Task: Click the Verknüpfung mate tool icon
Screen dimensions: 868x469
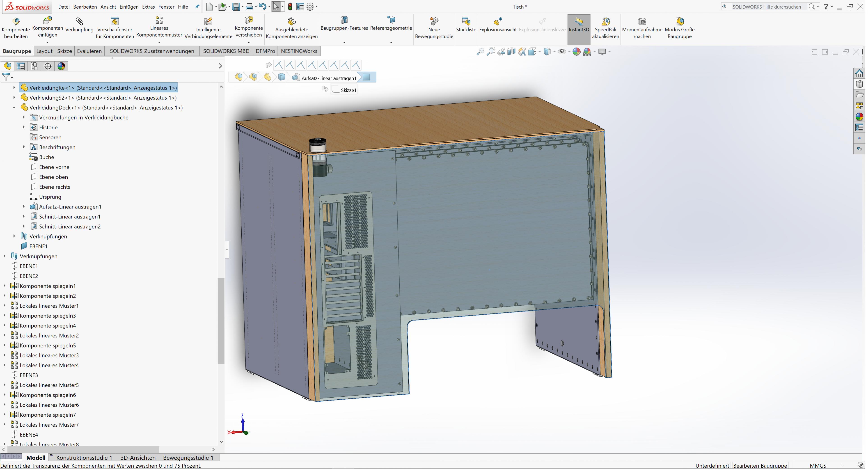Action: 79,22
